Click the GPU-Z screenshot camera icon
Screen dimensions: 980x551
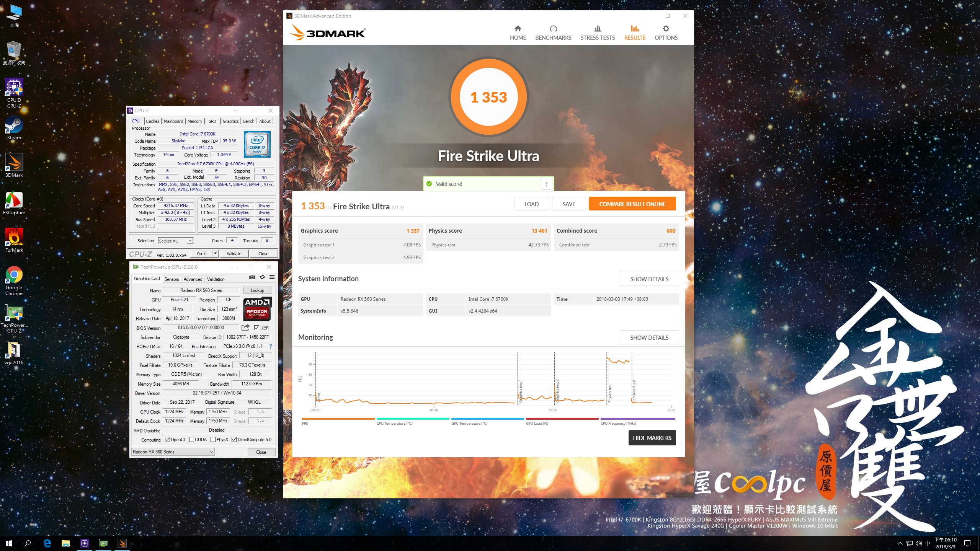tap(252, 277)
